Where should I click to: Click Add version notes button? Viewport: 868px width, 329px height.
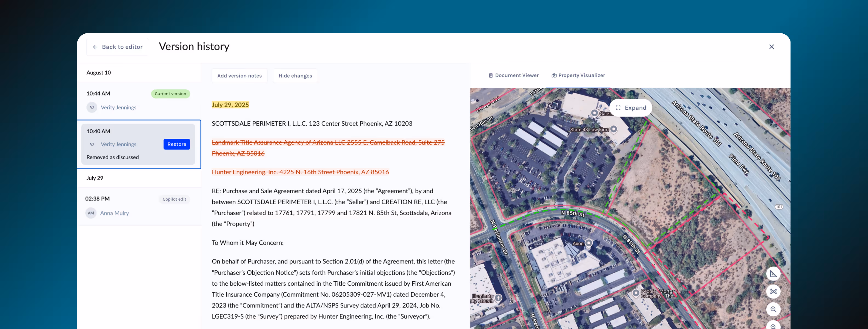[239, 76]
